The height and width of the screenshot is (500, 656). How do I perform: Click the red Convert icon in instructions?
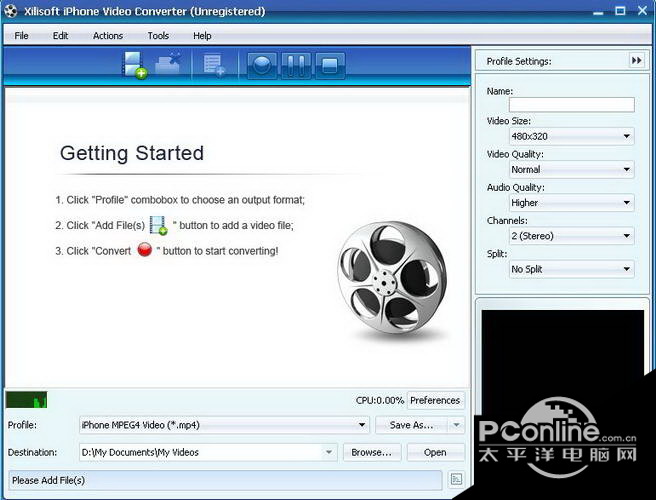coord(144,250)
